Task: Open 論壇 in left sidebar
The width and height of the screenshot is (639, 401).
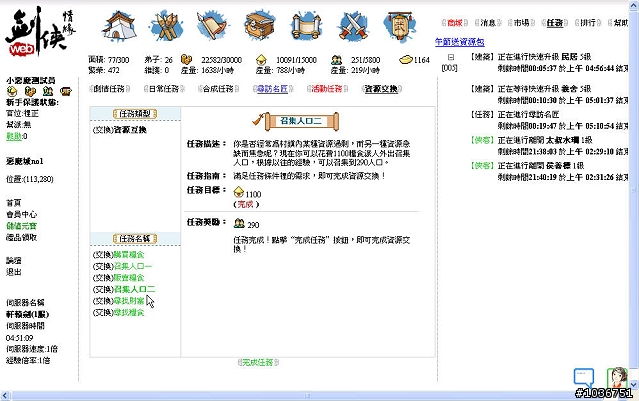Action: click(x=13, y=260)
